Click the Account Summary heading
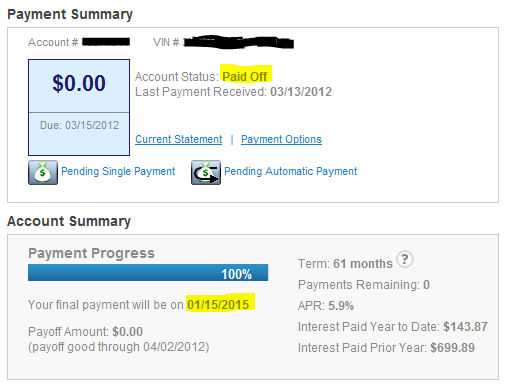Screen dimensions: 507x391 69,221
